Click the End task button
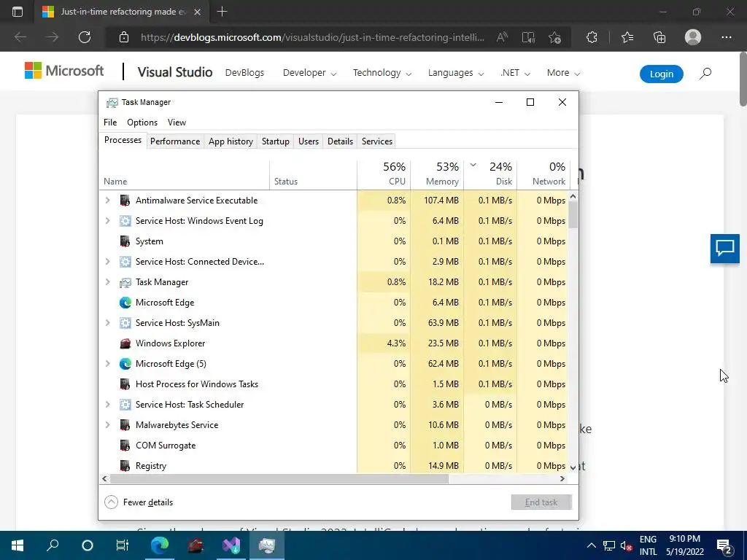Screen dimensions: 747x560 541,502
